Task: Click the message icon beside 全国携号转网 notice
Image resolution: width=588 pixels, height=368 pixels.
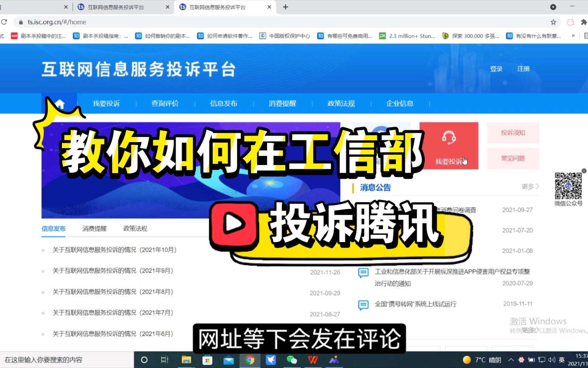Action: [x=363, y=305]
